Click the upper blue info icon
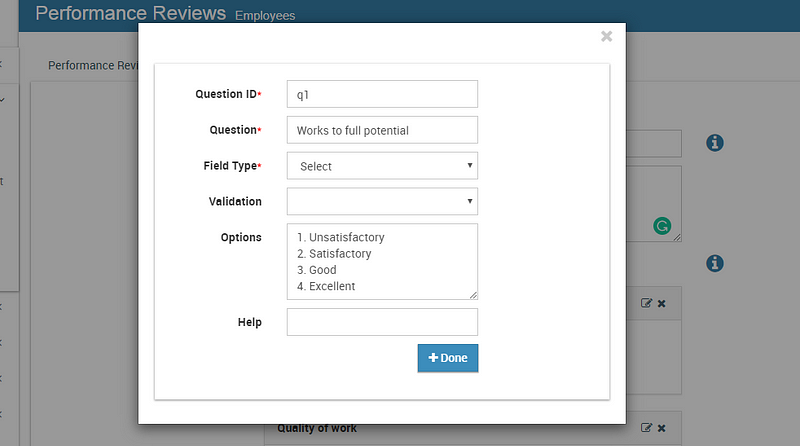Viewport: 800px width, 446px height. (x=714, y=143)
